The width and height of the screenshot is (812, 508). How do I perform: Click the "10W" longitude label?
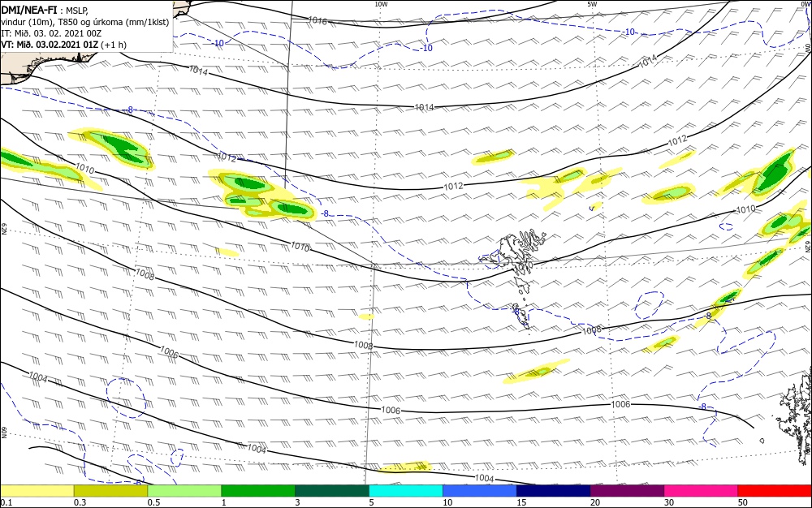pyautogui.click(x=381, y=4)
